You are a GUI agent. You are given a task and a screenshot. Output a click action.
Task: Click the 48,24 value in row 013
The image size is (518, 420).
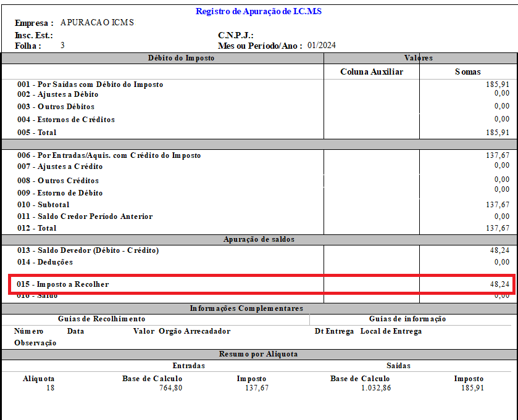tap(499, 250)
